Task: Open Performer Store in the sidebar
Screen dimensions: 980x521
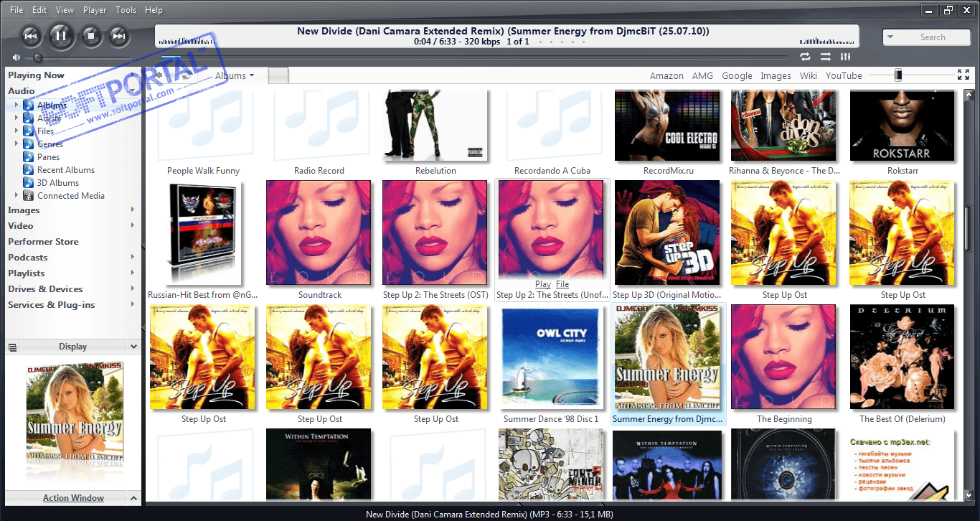Action: click(43, 242)
